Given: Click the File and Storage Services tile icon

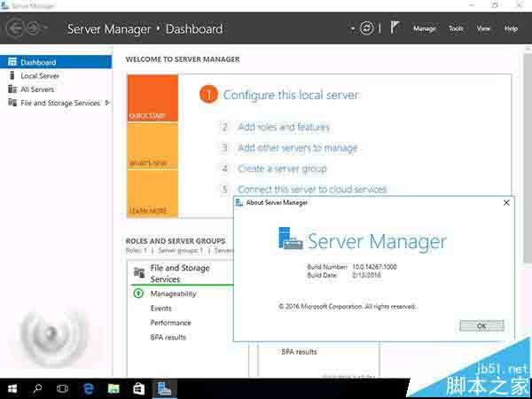Looking at the screenshot, I should (139, 272).
